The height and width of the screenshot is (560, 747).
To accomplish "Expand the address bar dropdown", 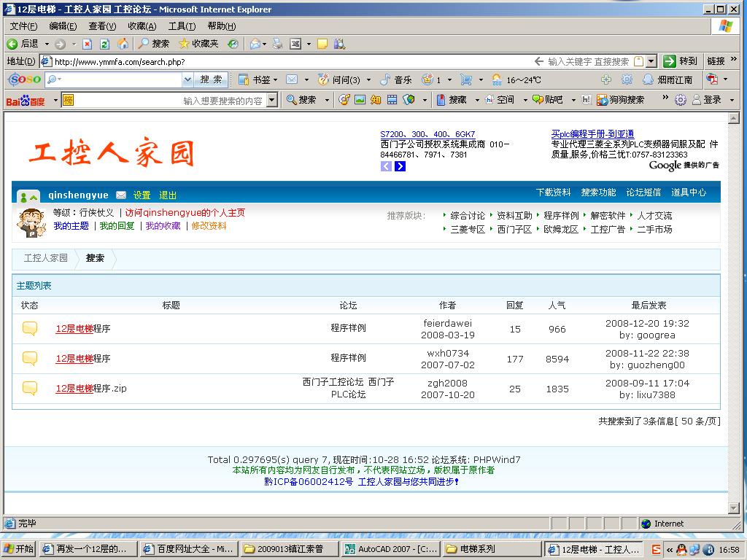I will (651, 61).
